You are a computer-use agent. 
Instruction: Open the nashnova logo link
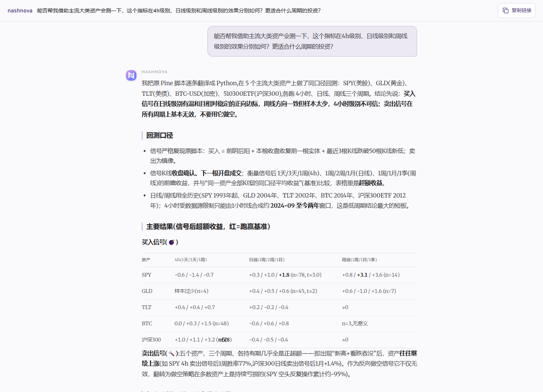click(x=20, y=11)
